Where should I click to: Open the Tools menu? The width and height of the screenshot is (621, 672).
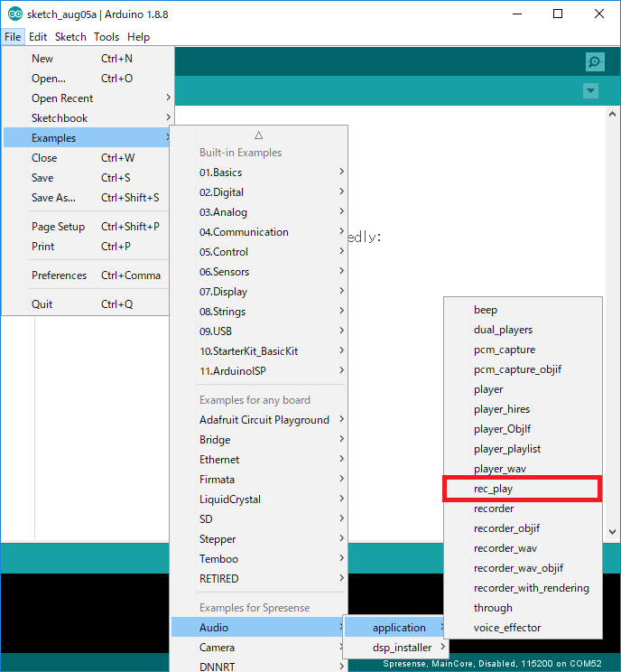[x=107, y=37]
